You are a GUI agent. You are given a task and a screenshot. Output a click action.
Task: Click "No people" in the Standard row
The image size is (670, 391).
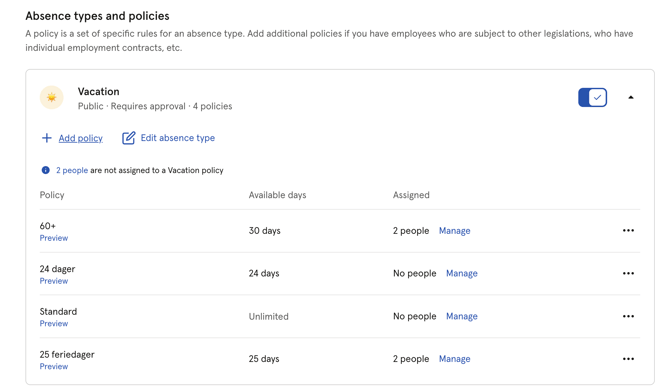point(414,316)
